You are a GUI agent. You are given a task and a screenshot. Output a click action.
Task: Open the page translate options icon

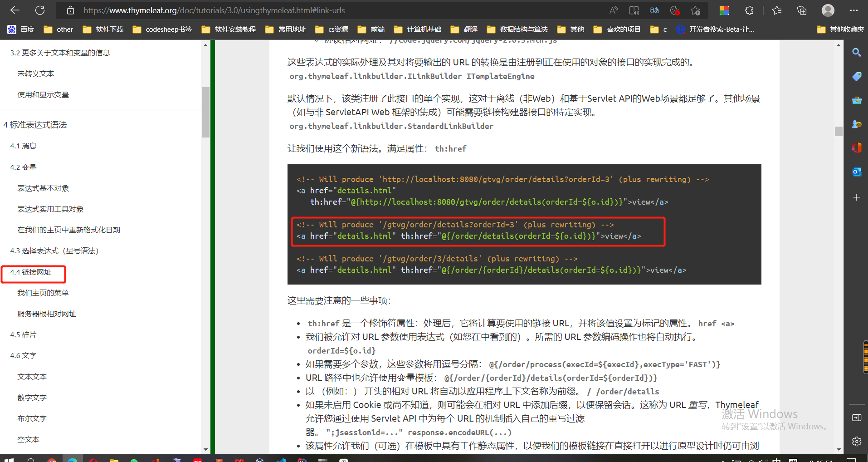click(x=654, y=10)
